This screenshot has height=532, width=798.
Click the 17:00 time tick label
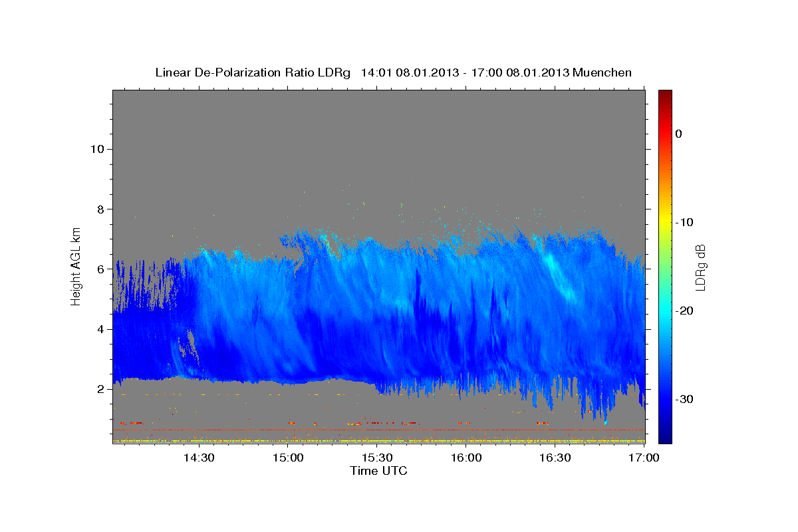point(644,458)
